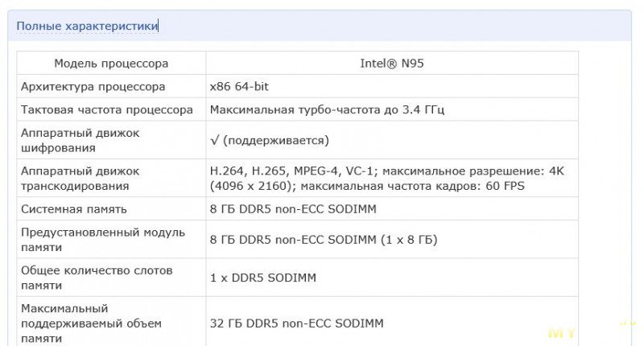The image size is (644, 346).
Task: Select the Intel® N95 value
Action: click(391, 63)
